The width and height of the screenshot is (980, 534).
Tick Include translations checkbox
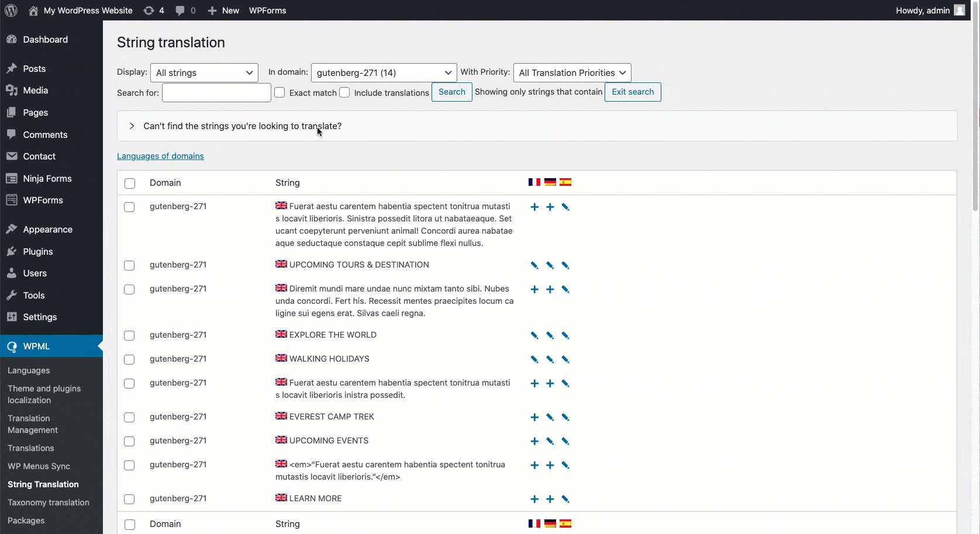click(x=344, y=93)
